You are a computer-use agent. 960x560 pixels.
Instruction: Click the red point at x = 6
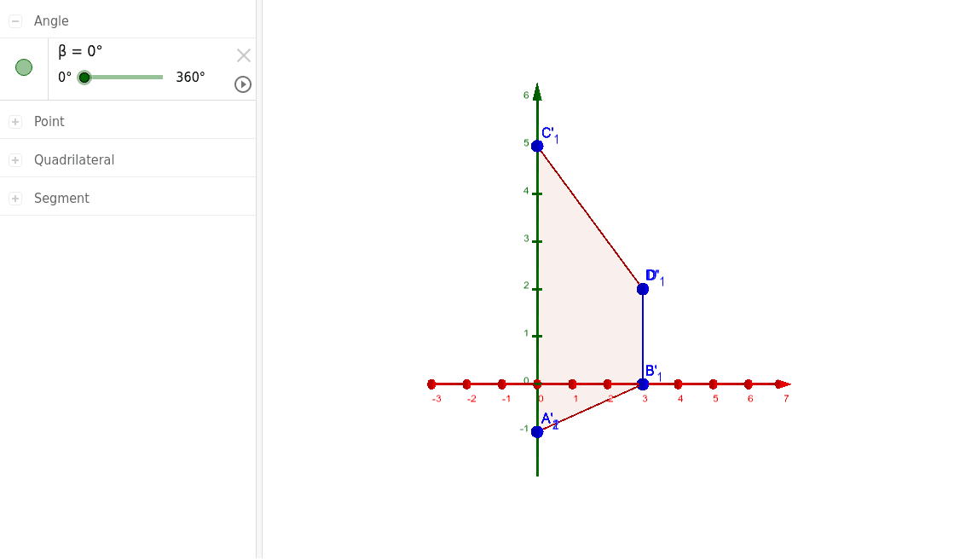click(x=749, y=384)
